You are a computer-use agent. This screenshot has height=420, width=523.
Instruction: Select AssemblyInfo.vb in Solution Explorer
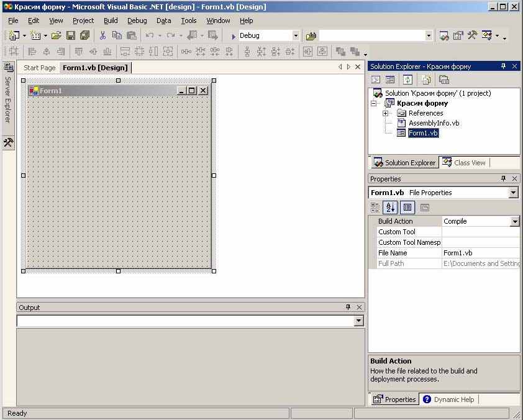pos(434,123)
